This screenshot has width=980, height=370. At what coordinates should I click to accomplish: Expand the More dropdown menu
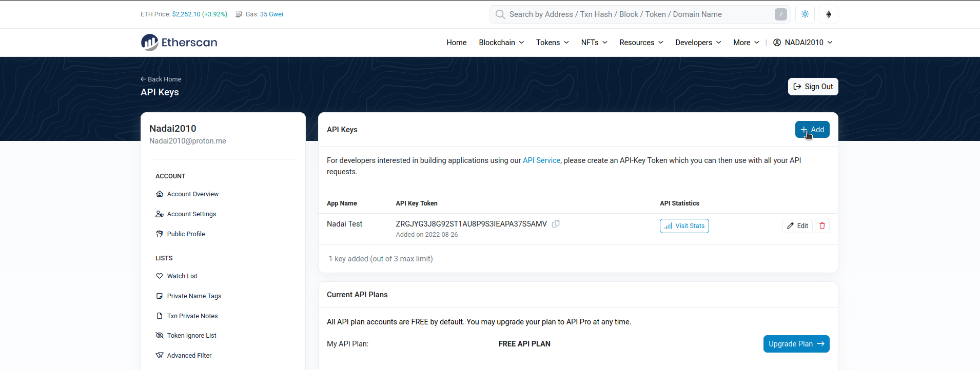pos(746,43)
